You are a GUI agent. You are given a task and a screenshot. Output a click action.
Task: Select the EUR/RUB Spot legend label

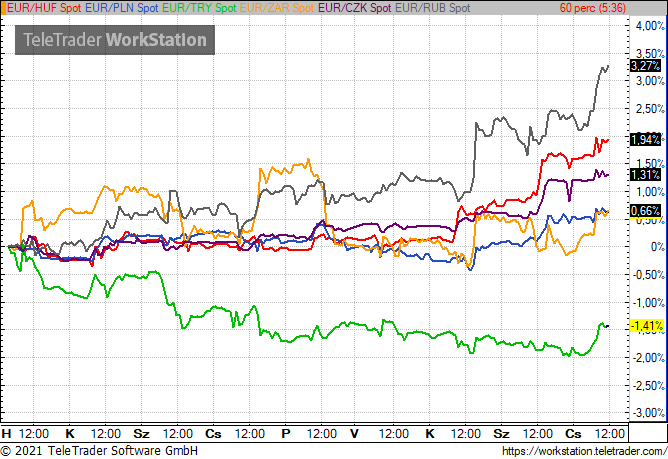(433, 8)
